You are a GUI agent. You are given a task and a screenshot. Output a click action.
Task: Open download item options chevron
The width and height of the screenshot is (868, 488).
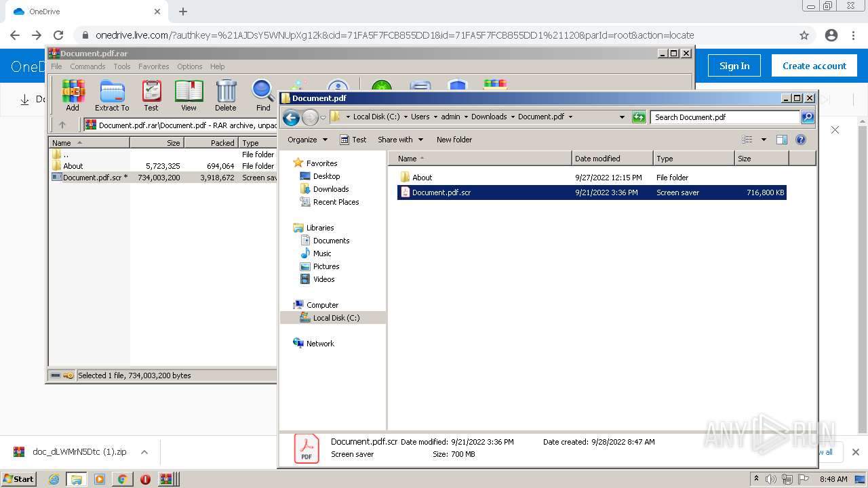[x=144, y=452]
